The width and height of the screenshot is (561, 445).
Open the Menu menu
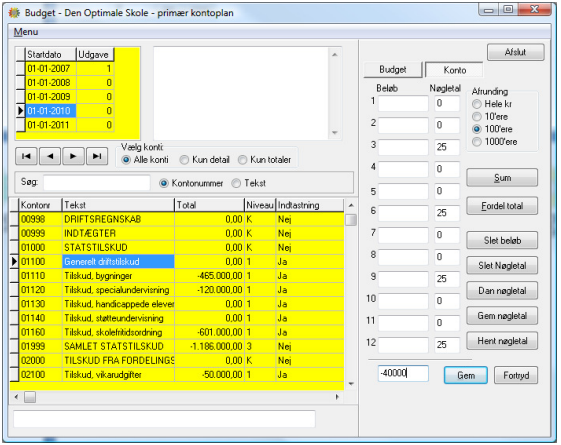(x=26, y=32)
